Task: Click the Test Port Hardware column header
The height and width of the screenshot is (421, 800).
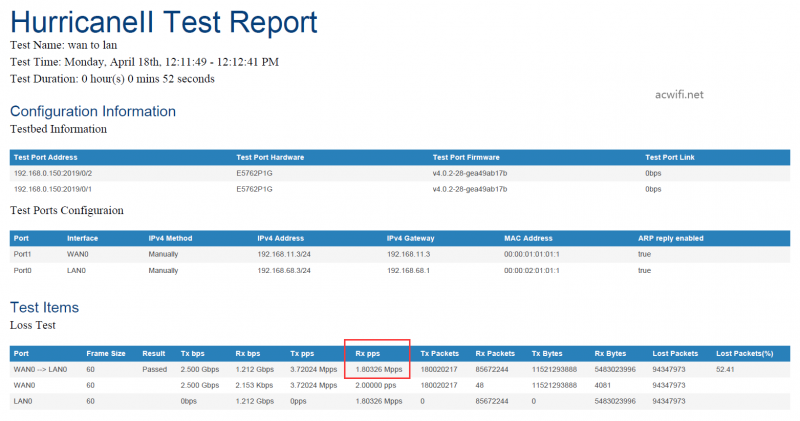Action: [271, 157]
